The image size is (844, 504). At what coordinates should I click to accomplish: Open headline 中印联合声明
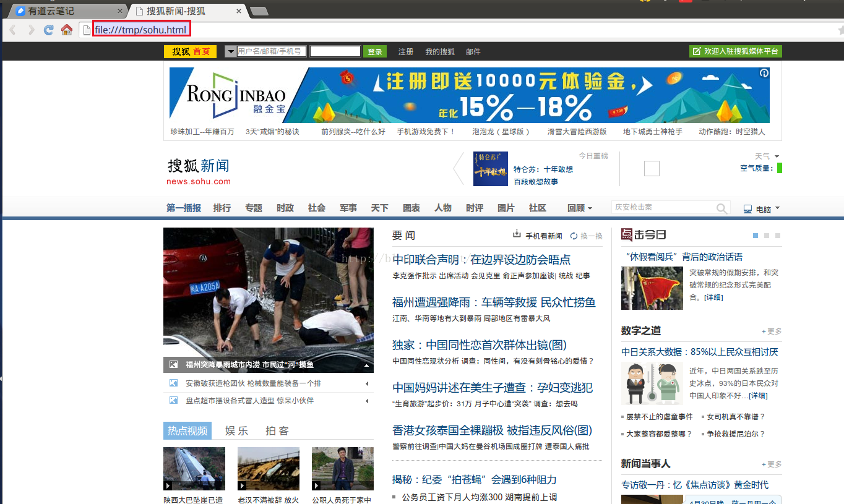[481, 260]
